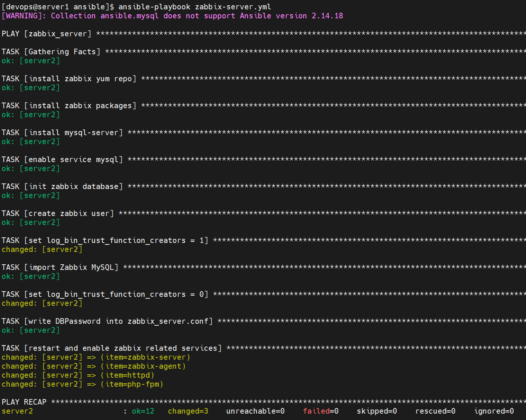Click the "[devops@server1 ansible]$" shell prompt
The image size is (526, 420).
tap(58, 7)
